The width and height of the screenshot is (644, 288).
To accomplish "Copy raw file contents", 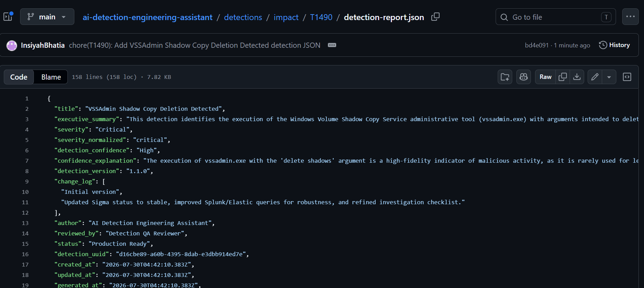I will coord(563,77).
